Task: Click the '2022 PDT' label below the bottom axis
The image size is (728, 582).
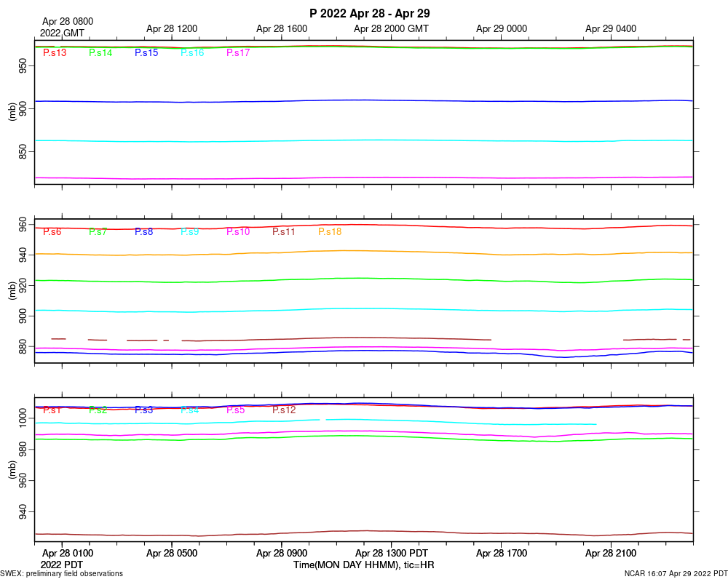Action: 62,565
